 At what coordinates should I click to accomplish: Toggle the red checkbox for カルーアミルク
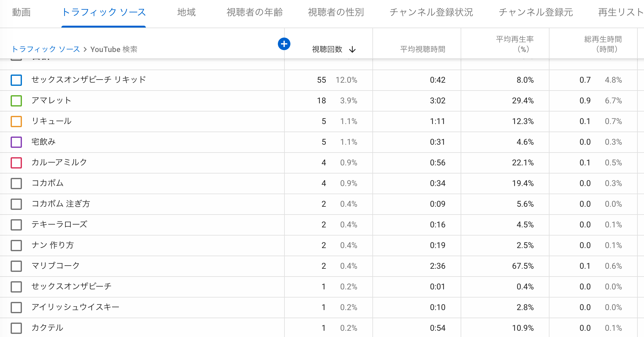pyautogui.click(x=16, y=163)
